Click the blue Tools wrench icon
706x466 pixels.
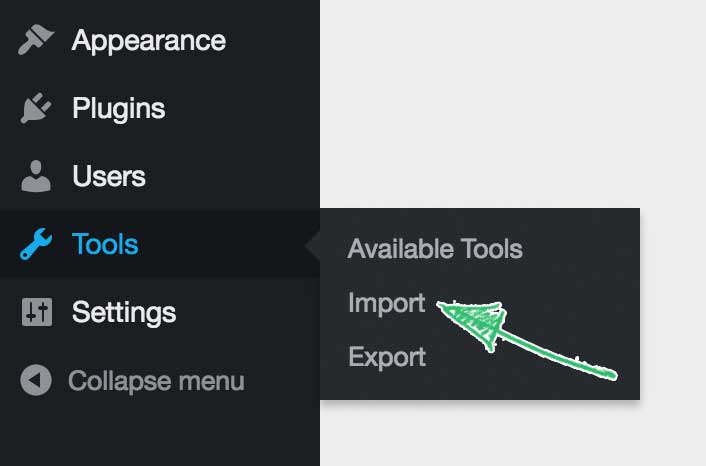point(36,244)
